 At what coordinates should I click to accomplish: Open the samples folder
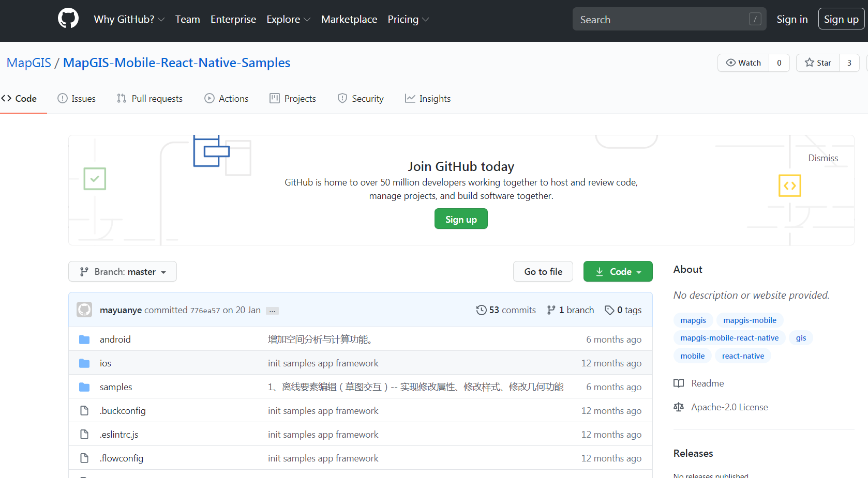[116, 387]
